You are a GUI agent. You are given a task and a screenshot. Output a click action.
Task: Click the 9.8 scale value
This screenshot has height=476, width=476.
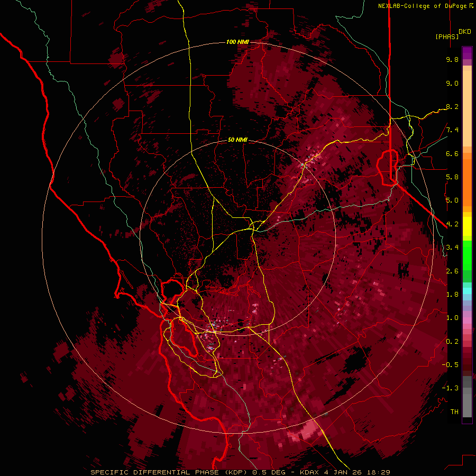[452, 59]
